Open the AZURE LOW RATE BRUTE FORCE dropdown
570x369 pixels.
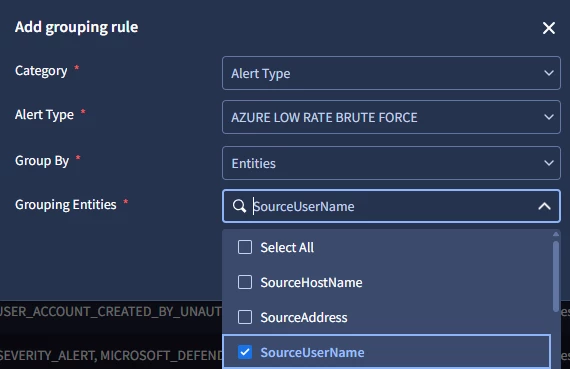click(x=391, y=117)
